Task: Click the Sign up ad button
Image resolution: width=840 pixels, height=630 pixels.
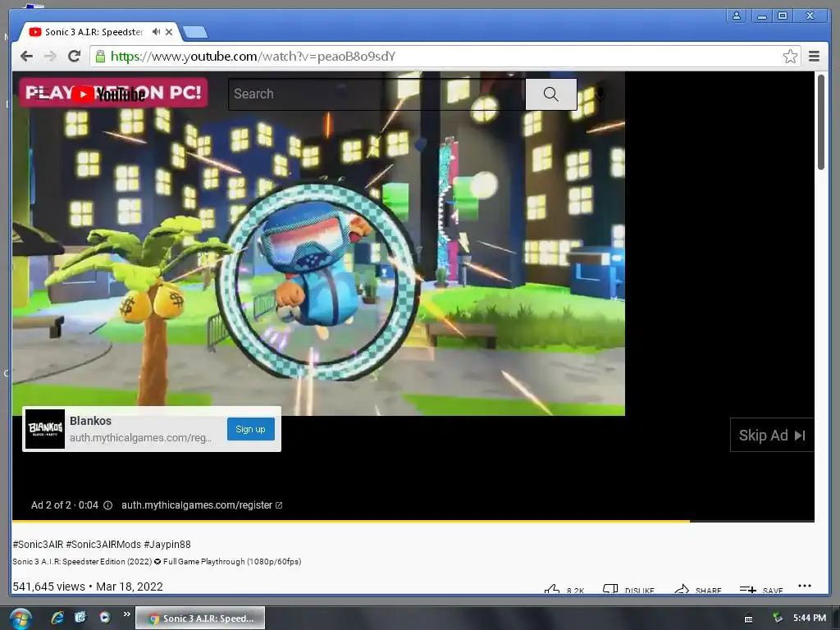Action: (x=251, y=429)
